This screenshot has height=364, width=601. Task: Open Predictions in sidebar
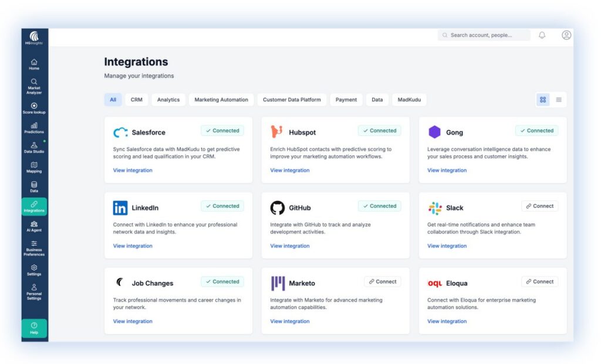34,128
